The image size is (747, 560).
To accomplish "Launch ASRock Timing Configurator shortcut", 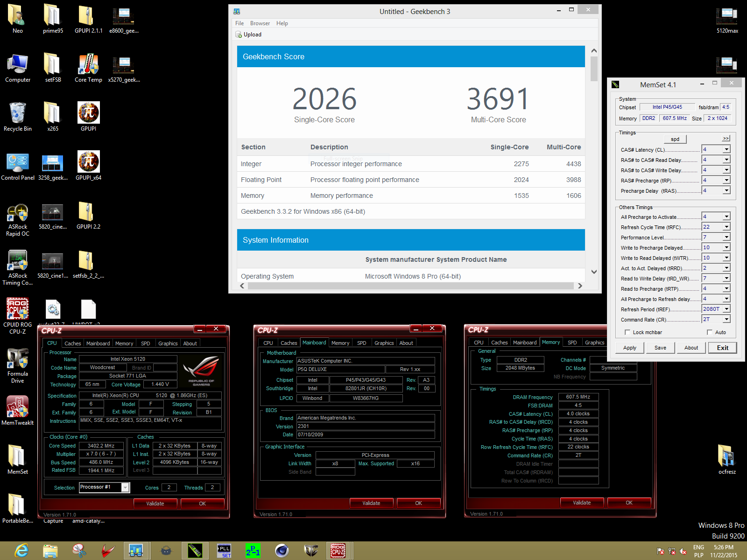I will pos(18,268).
